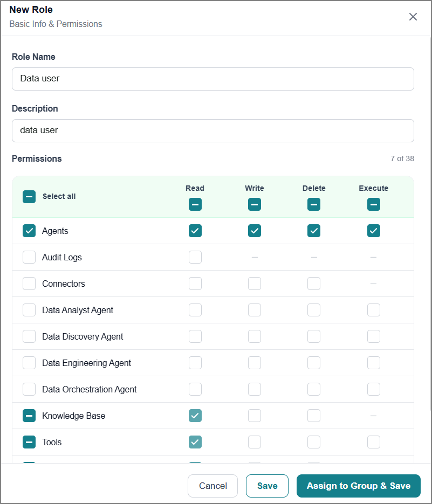
Task: Check the Data Discovery Agent row checkbox
Action: coord(29,336)
